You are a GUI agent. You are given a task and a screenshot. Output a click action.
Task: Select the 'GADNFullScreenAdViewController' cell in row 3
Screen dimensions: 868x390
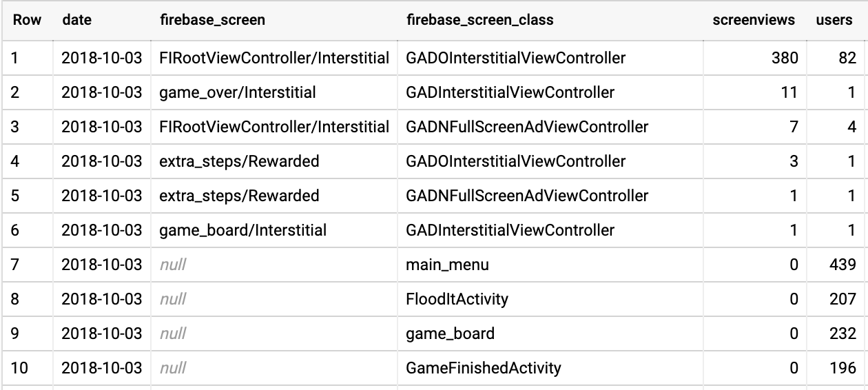(x=527, y=127)
